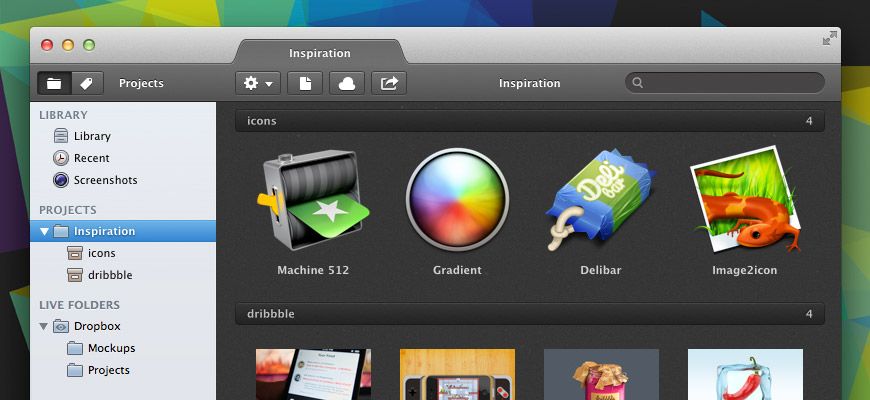Click the magnifier icon in search
Viewport: 870px width, 400px height.
[638, 83]
